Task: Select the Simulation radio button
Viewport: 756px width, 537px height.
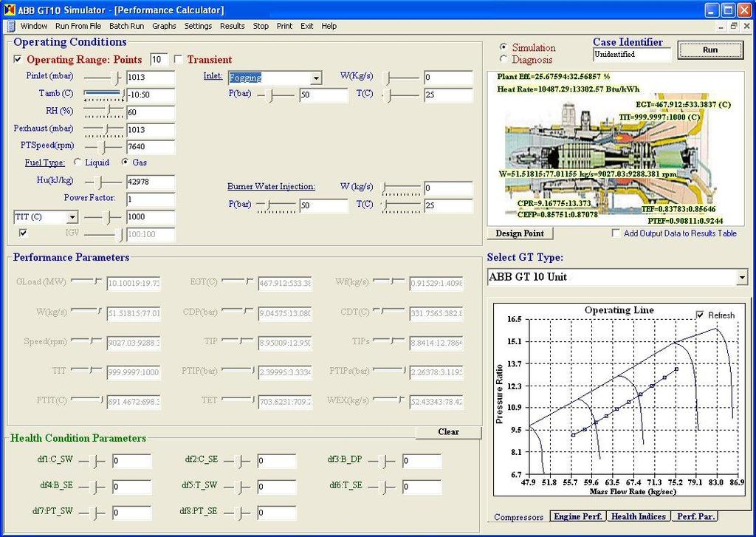Action: tap(504, 47)
